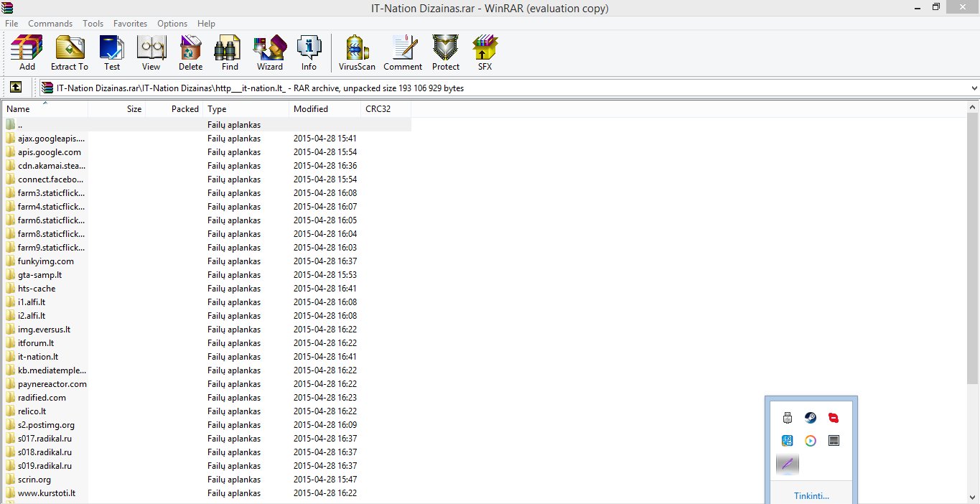
Task: Select the s017.radikal.ru folder name
Action: 45,439
